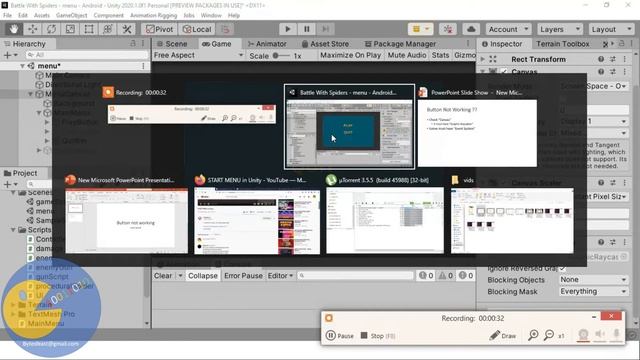Switch to START MENU in Unity YouTube window
Screen dimensions: 640x360
257,221
